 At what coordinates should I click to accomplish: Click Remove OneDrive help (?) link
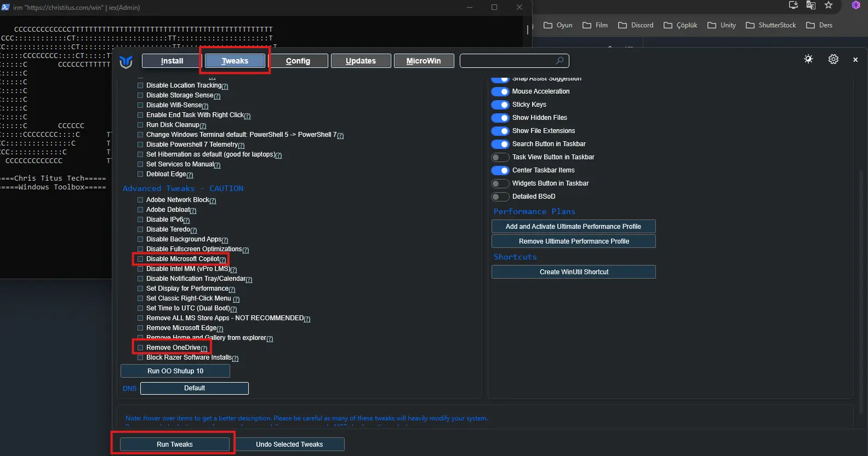[204, 348]
